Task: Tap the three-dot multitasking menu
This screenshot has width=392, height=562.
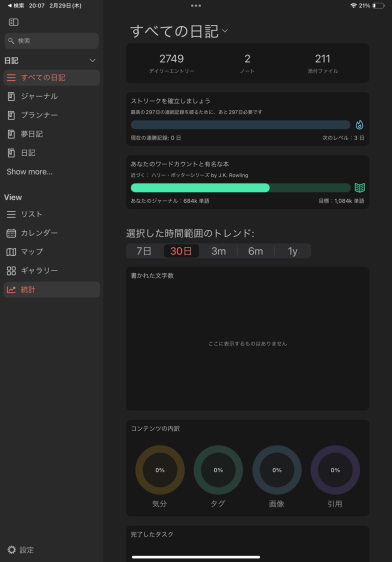Action: [196, 6]
